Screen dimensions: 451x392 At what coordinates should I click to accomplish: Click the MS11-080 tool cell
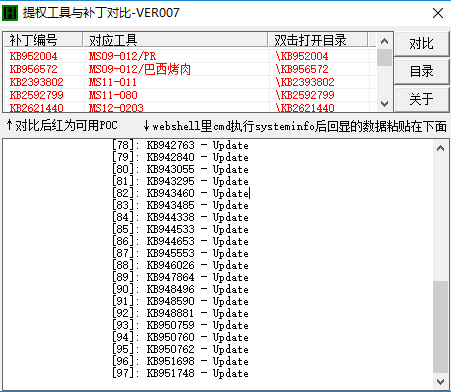[113, 95]
